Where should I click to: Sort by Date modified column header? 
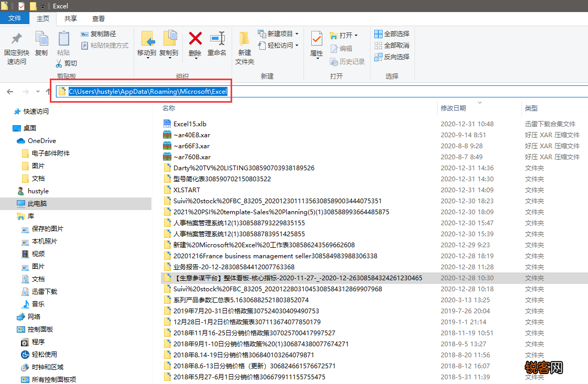(453, 108)
